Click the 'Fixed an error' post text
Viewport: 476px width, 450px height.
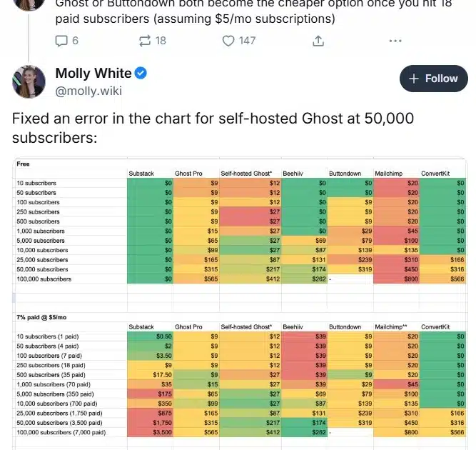[213, 128]
